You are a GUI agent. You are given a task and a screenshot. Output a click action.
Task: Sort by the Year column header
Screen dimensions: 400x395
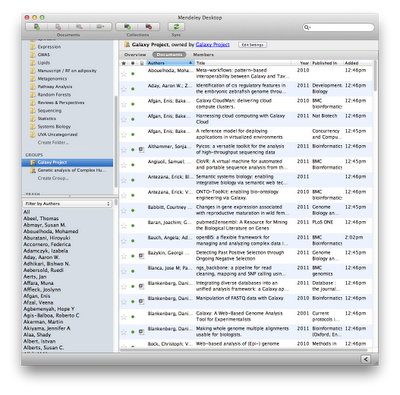[x=301, y=63]
